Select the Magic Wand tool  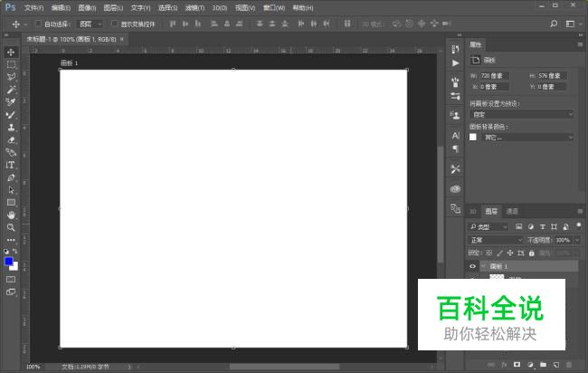11,90
